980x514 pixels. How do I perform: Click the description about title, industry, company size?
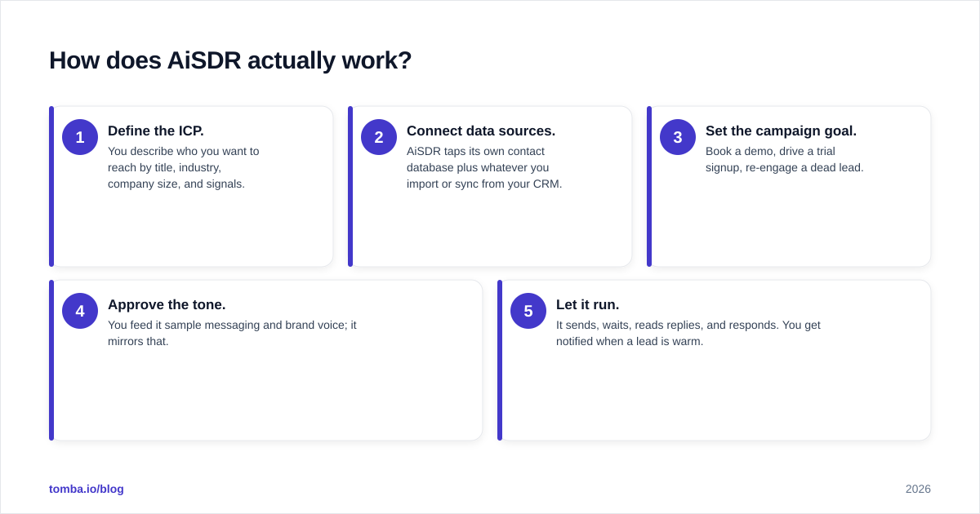pyautogui.click(x=184, y=167)
